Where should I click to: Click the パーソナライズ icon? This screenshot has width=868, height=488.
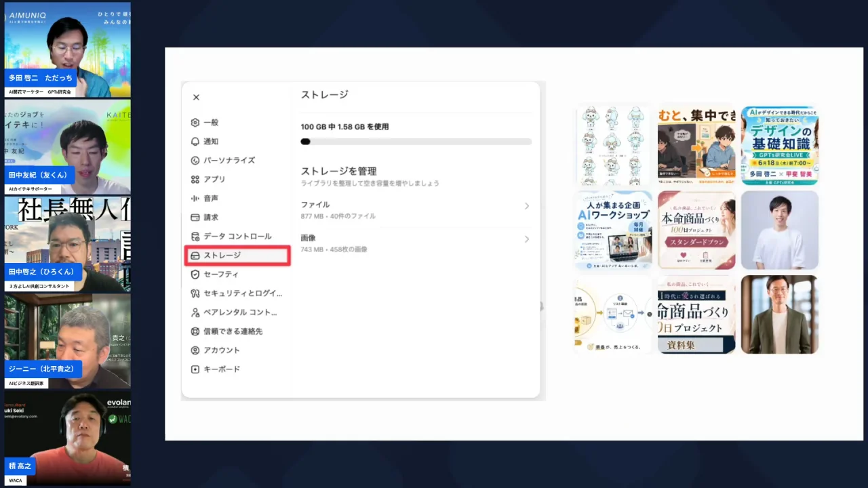point(195,161)
